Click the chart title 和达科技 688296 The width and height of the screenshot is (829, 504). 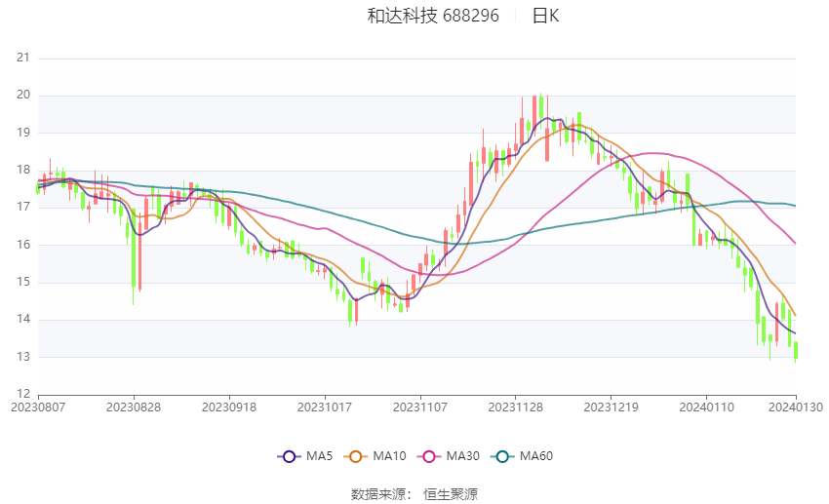(433, 16)
